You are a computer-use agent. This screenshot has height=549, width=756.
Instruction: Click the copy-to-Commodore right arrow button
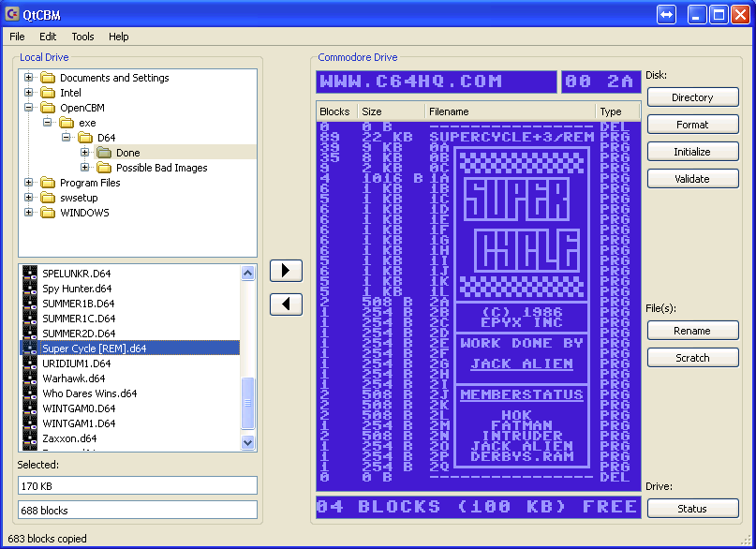click(286, 271)
